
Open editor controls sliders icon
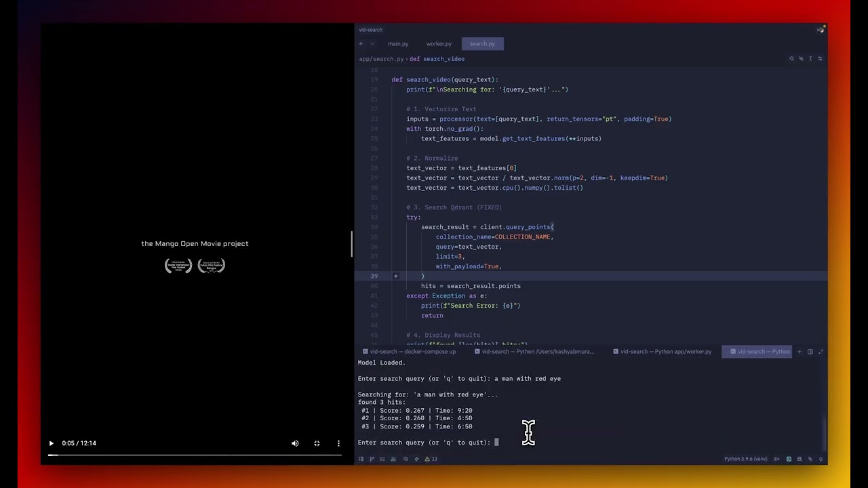pyautogui.click(x=820, y=59)
